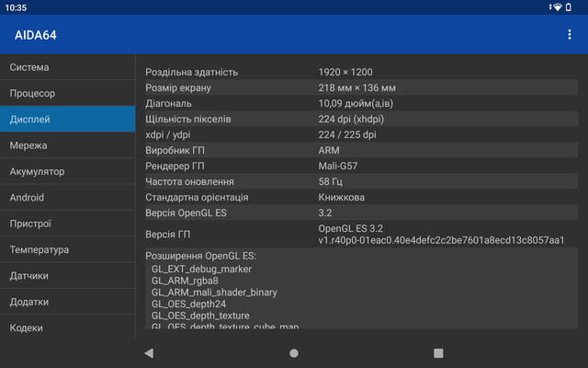The height and width of the screenshot is (368, 588).
Task: Select the Mali-G57 value
Action: coord(338,166)
